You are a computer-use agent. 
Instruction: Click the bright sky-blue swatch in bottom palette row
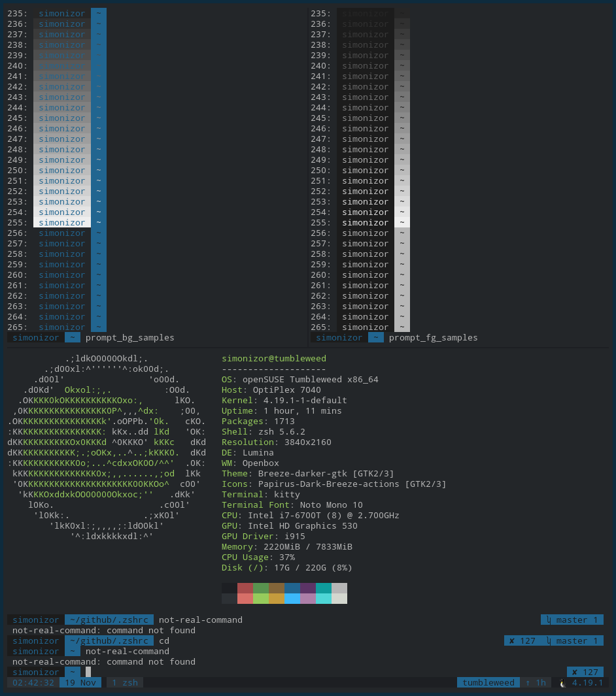point(292,599)
